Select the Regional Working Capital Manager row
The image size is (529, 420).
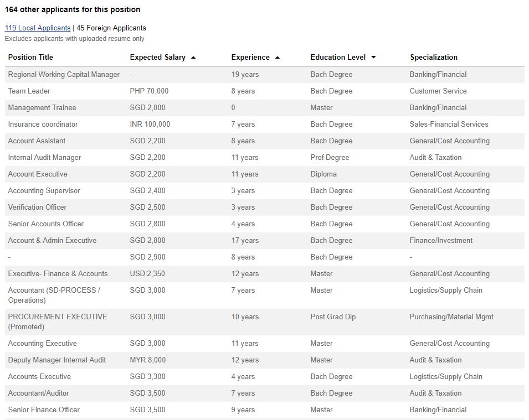point(265,75)
